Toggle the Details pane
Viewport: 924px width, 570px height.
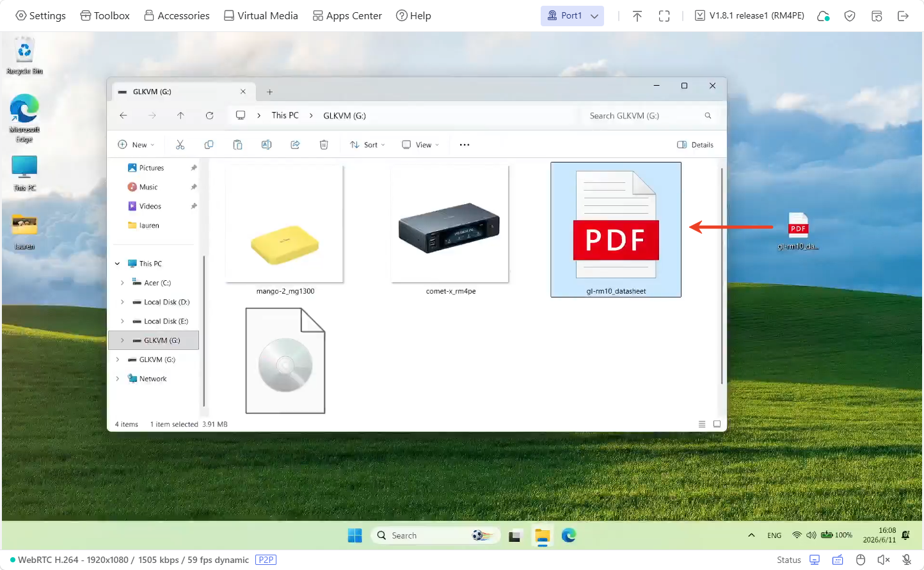[x=695, y=145]
